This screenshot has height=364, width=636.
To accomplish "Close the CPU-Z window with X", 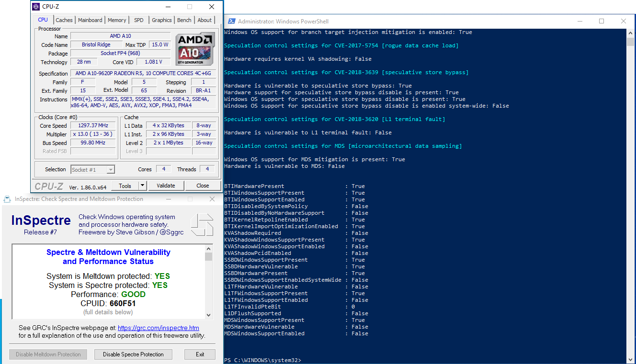I will coord(212,7).
